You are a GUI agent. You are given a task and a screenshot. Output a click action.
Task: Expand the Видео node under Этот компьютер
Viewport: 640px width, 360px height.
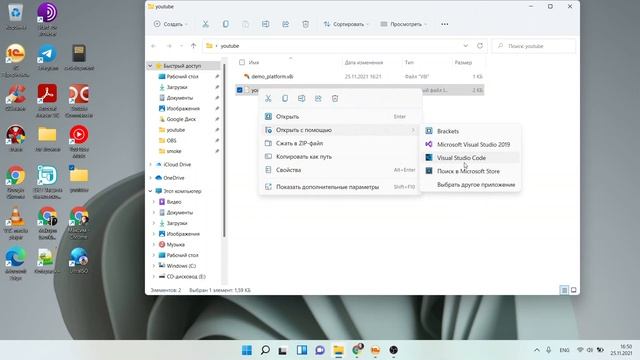pyautogui.click(x=154, y=202)
